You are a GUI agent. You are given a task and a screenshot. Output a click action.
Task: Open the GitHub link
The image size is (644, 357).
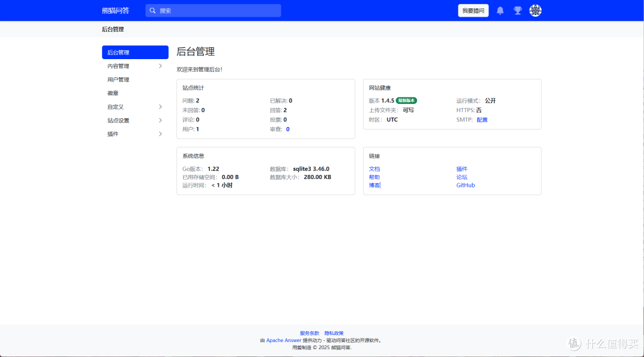tap(465, 186)
